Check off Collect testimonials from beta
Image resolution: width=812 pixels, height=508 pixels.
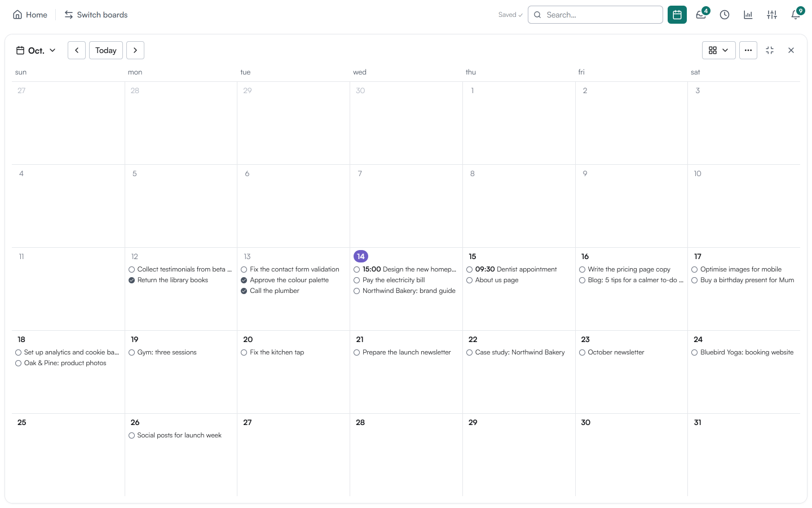pyautogui.click(x=131, y=270)
